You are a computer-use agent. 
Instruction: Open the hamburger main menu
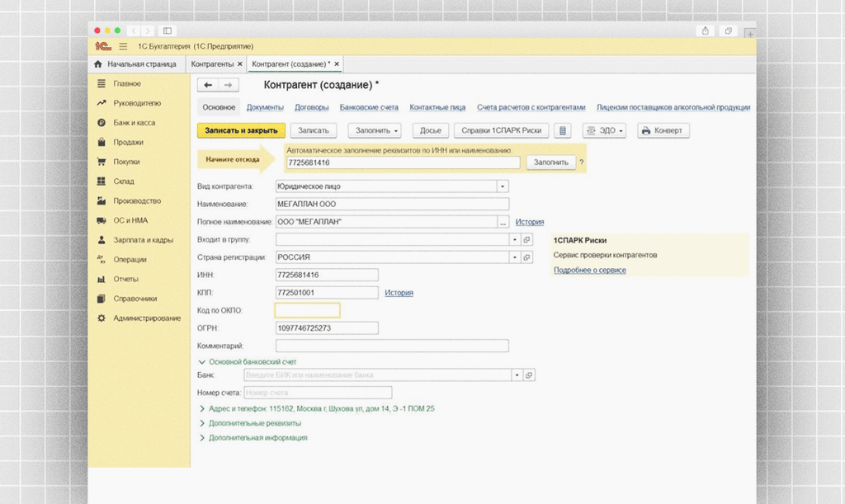pos(124,46)
